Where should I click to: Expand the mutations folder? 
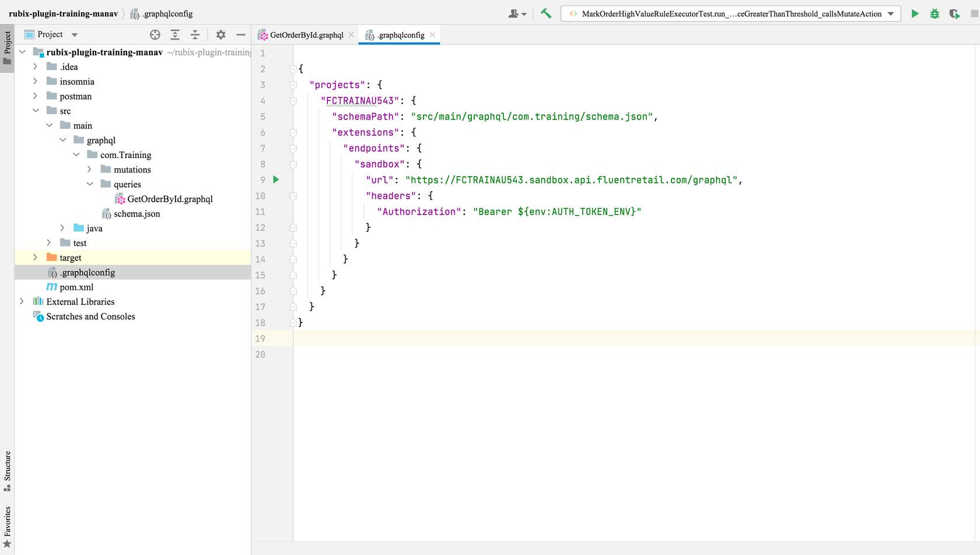click(89, 169)
